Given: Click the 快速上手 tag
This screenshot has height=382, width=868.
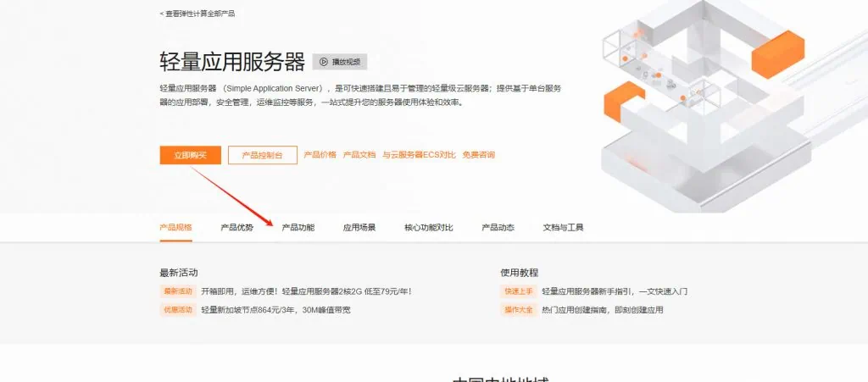Looking at the screenshot, I should 519,291.
